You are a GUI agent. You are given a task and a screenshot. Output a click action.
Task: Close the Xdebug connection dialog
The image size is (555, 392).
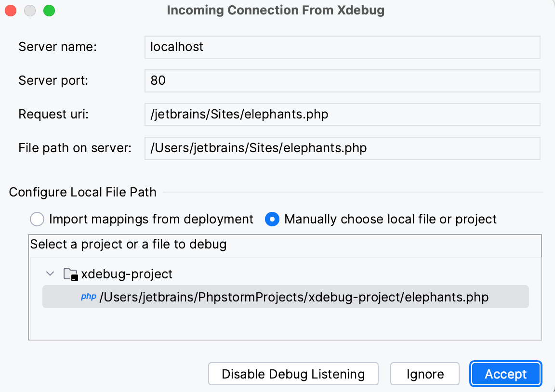(11, 10)
